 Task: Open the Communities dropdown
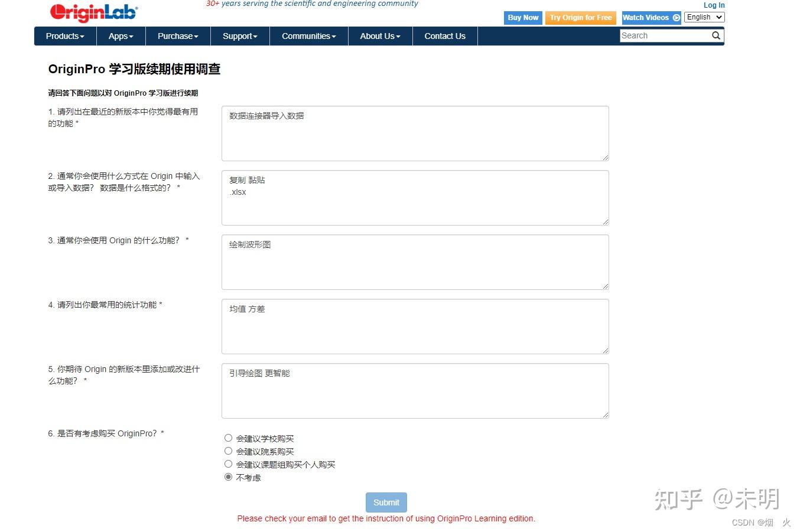coord(308,36)
